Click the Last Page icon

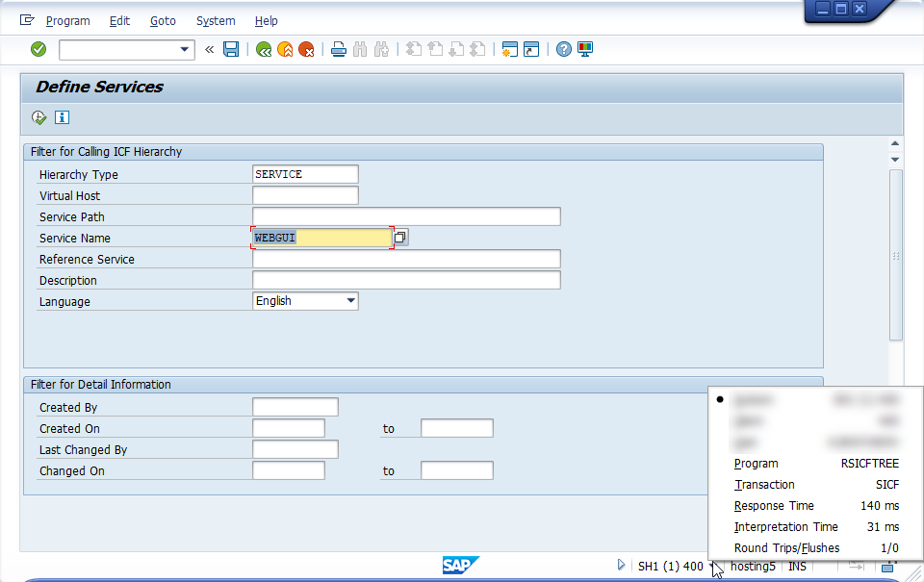coord(478,49)
